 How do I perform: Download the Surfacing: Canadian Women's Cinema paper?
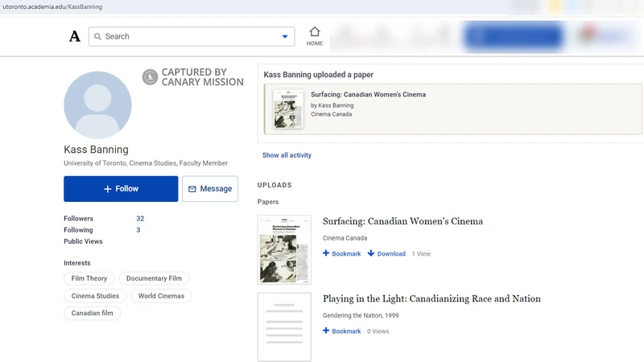pyautogui.click(x=386, y=253)
